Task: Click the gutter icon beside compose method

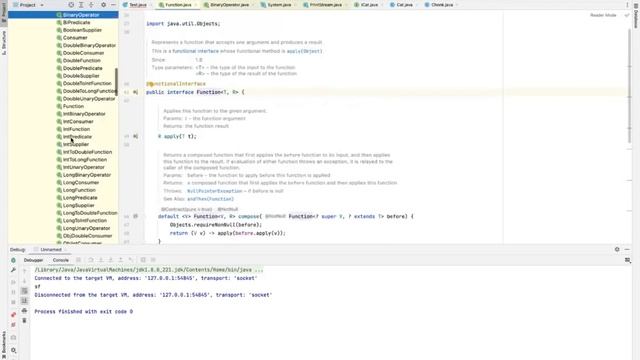Action: point(136,216)
